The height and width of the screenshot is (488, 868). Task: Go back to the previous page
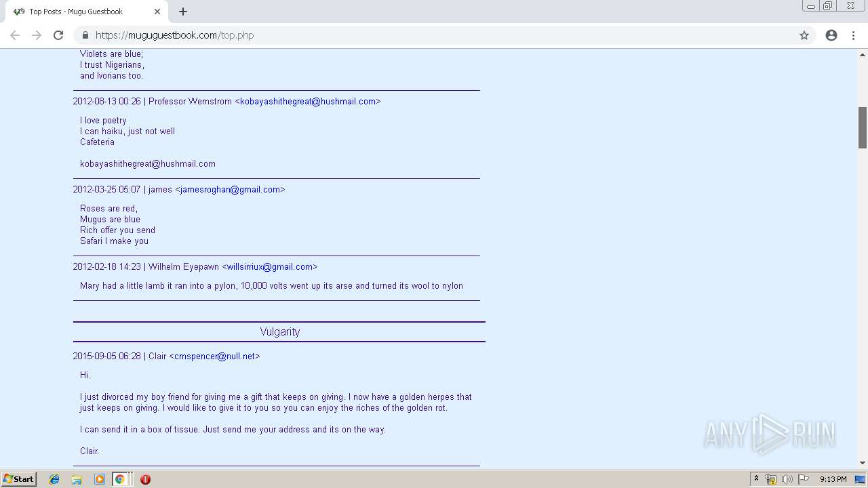pos(15,35)
